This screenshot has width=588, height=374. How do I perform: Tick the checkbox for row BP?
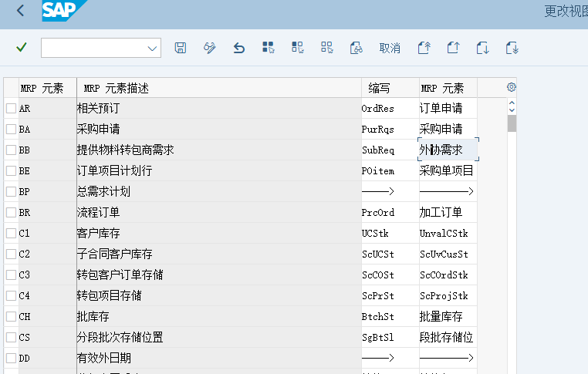pos(11,191)
